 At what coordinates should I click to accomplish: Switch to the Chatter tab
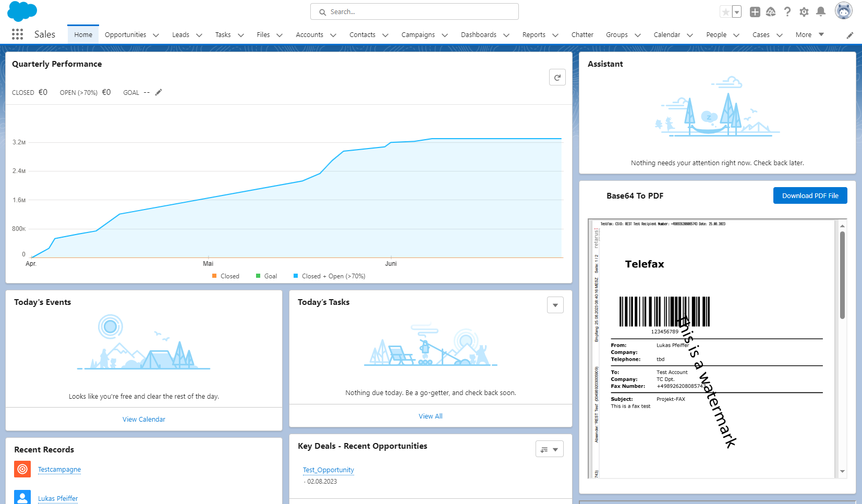point(582,35)
